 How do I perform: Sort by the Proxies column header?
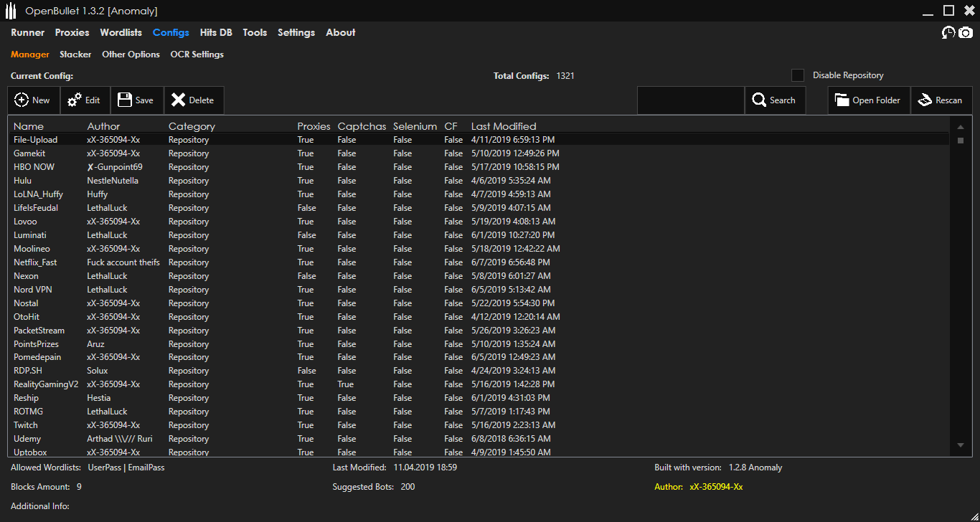coord(314,126)
